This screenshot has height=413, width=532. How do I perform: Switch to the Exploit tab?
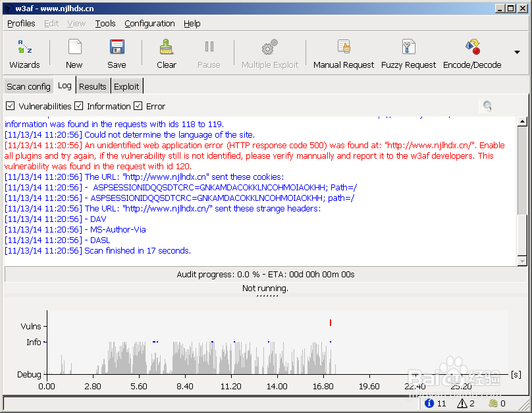(126, 86)
